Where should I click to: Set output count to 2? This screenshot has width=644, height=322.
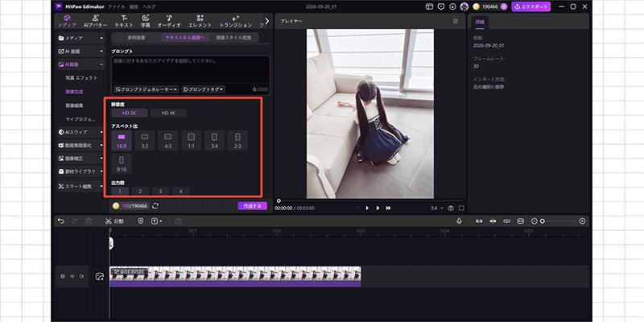(x=140, y=192)
